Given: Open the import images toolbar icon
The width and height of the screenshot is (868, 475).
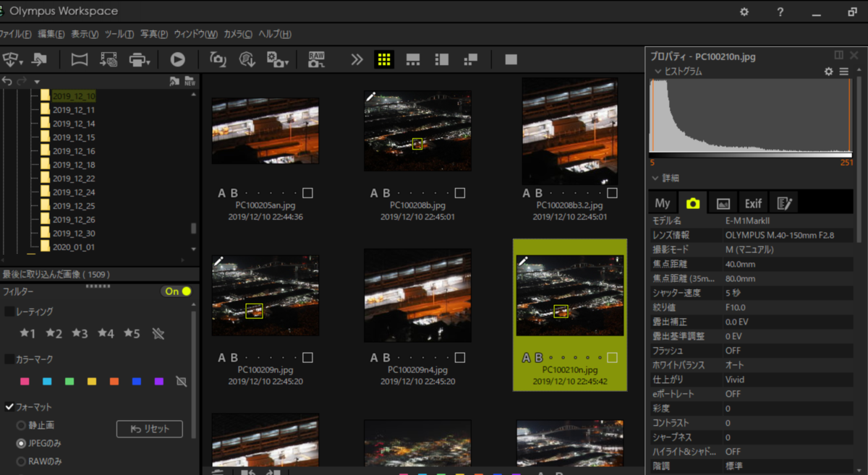Looking at the screenshot, I should click(12, 60).
